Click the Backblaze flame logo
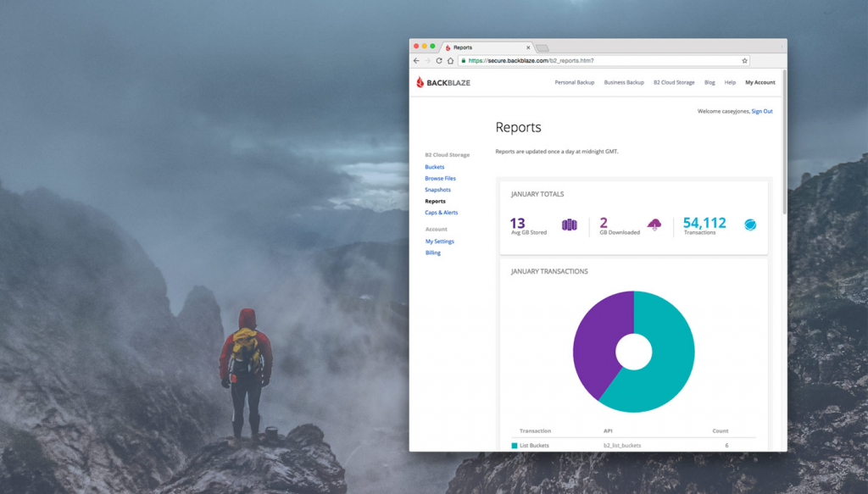 [420, 82]
